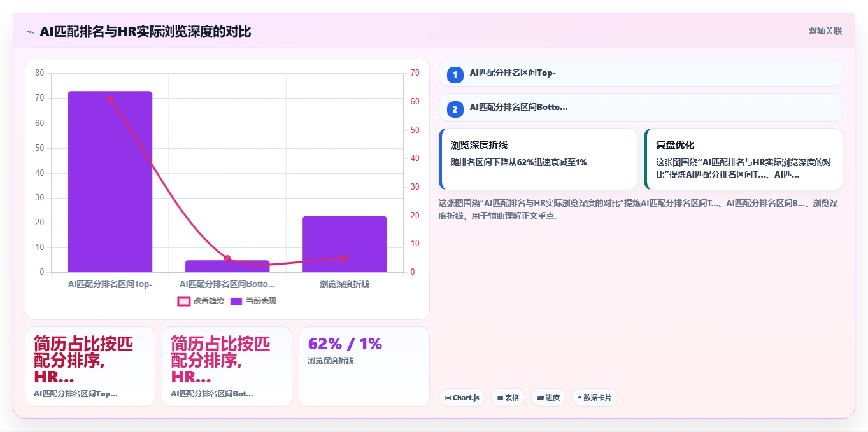Image resolution: width=868 pixels, height=432 pixels.
Task: Click the title AI匹配排名与HR实际浏览深度的对比
Action: [x=145, y=32]
